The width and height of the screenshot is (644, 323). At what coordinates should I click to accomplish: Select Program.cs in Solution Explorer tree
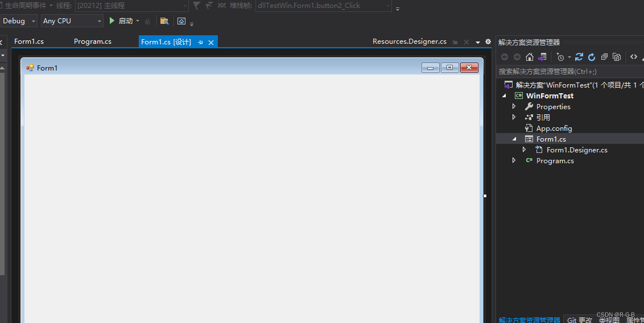[555, 160]
